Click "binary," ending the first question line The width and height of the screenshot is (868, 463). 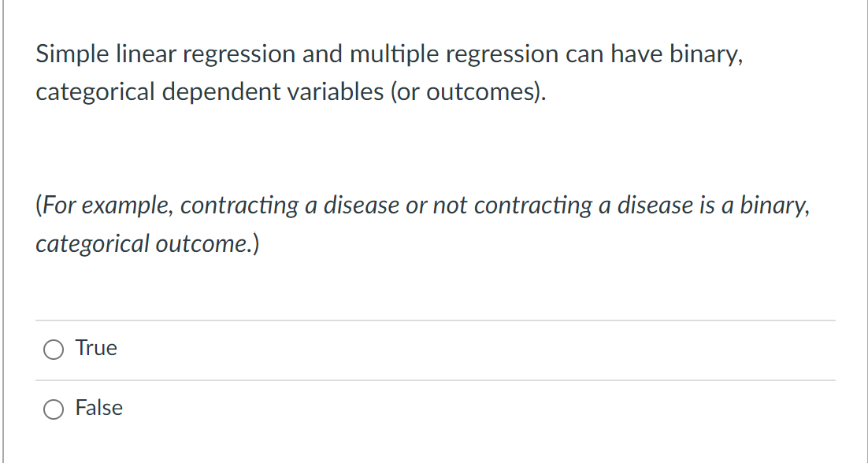[x=706, y=54]
